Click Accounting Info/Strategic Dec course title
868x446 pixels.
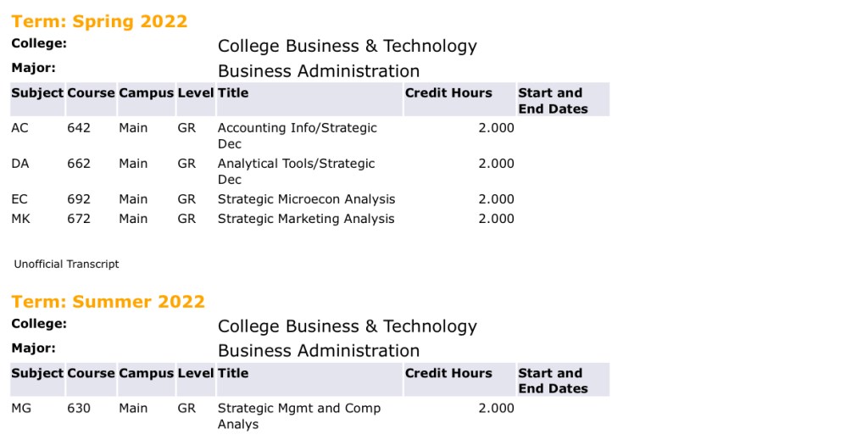click(297, 136)
